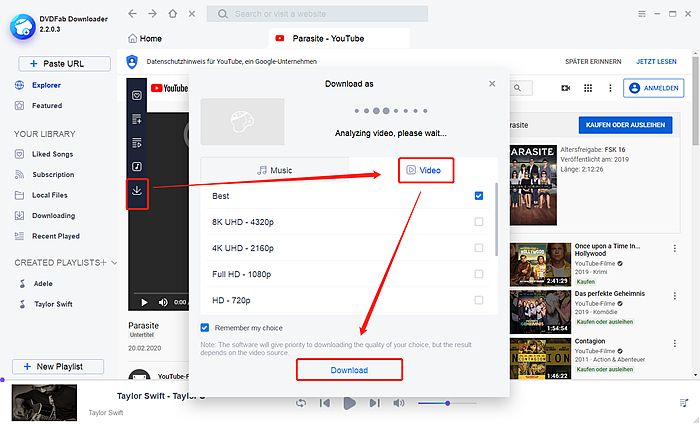The image size is (700, 424).
Task: Play the Taylor Swift track
Action: coord(349,403)
